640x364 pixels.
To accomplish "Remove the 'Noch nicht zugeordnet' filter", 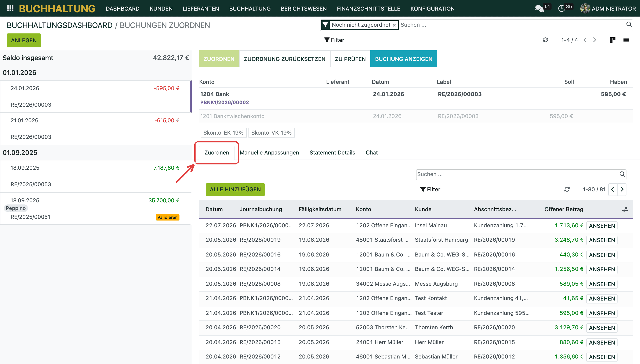I will [394, 25].
